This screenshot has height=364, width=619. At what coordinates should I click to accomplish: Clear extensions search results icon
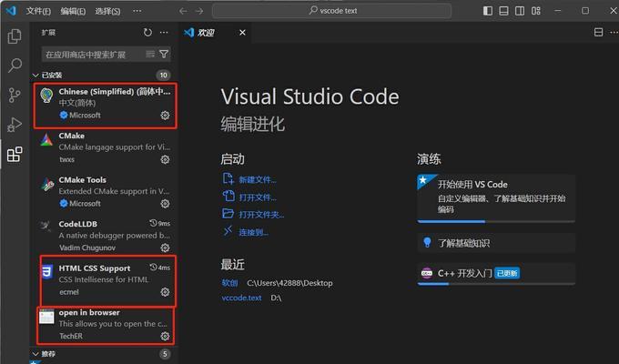[150, 54]
